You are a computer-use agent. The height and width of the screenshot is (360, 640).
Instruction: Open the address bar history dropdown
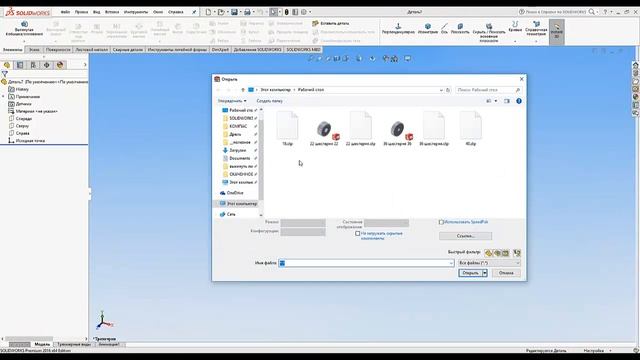[441, 90]
